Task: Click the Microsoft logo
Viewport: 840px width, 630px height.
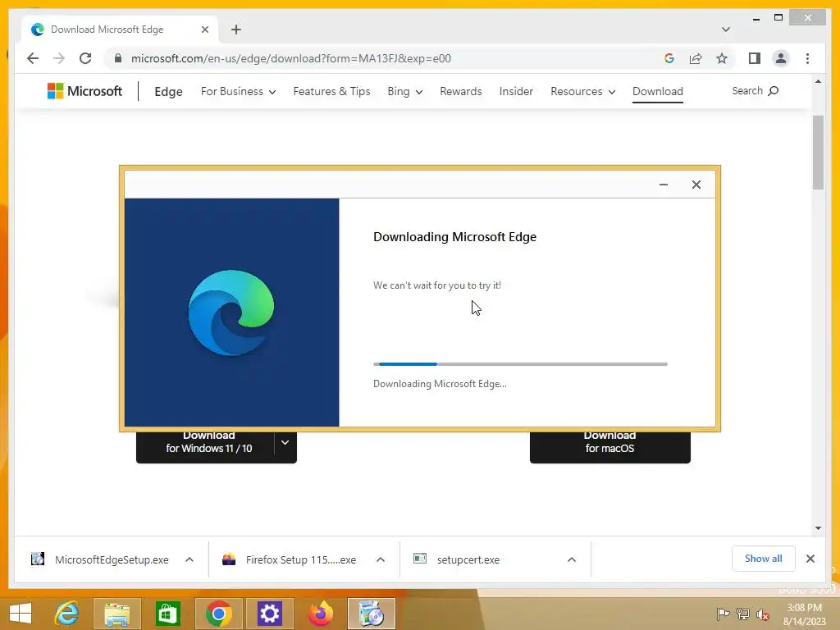Action: click(x=84, y=91)
